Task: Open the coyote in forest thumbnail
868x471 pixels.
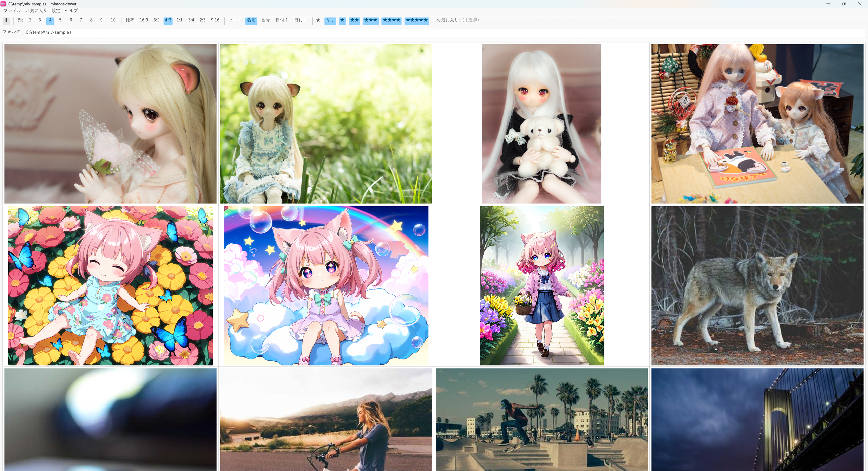Action: point(757,286)
